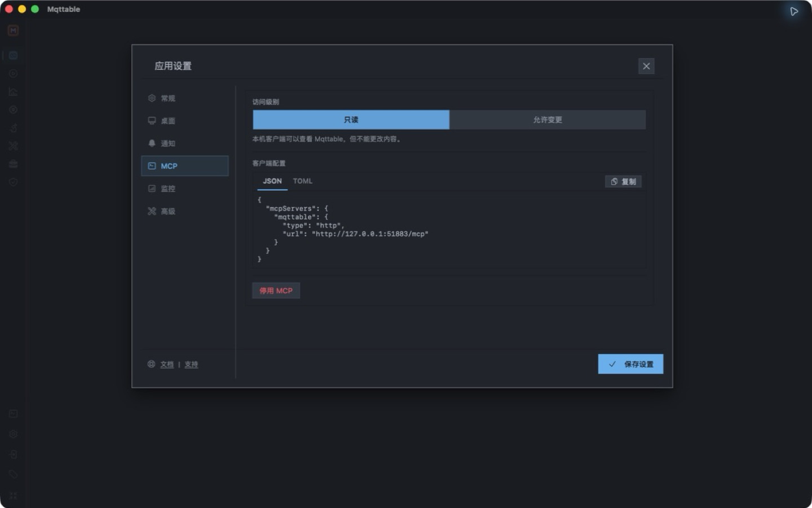Screen dimensions: 812x508
Task: Click the 本机客户端可以查看 description text
Action: tap(327, 139)
